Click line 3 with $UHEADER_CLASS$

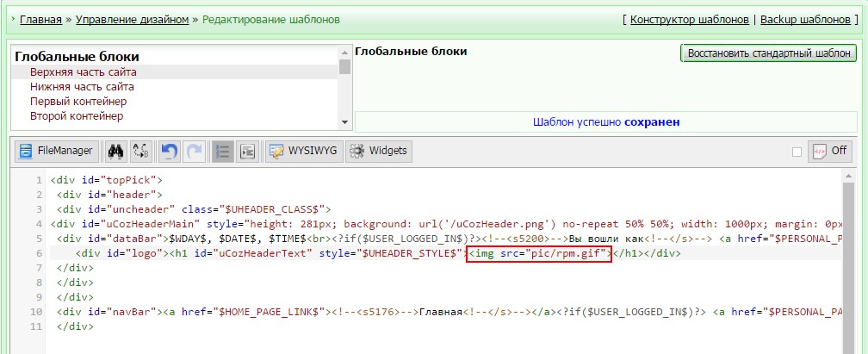193,209
